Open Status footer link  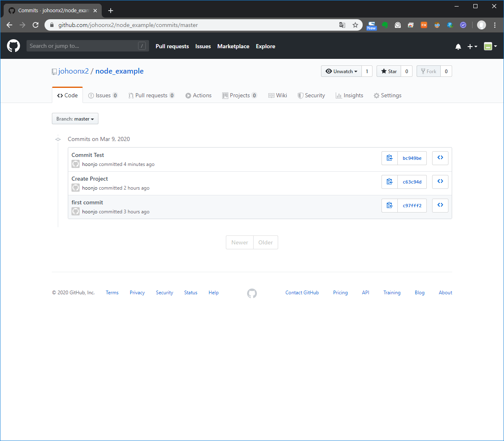coord(191,293)
